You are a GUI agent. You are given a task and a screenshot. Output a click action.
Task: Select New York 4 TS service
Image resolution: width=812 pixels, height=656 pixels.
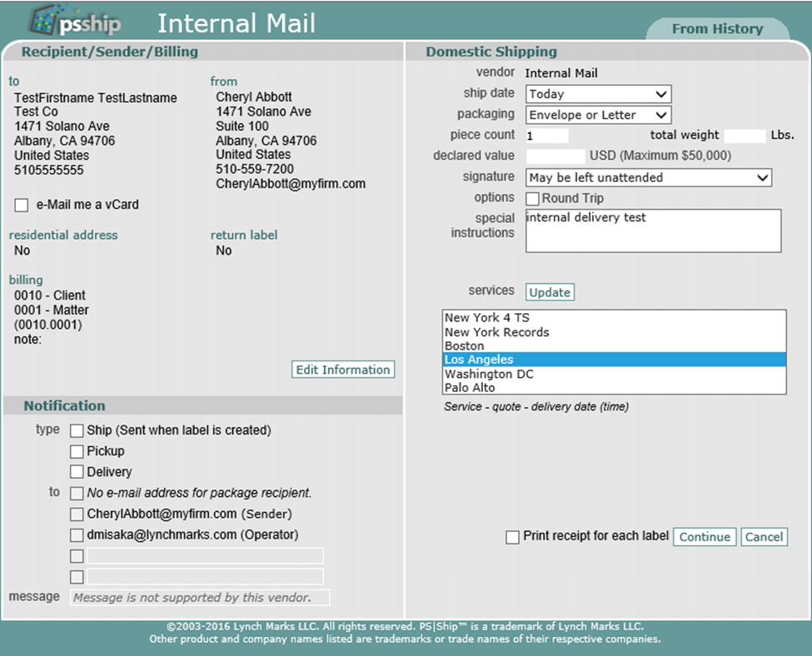click(x=614, y=318)
